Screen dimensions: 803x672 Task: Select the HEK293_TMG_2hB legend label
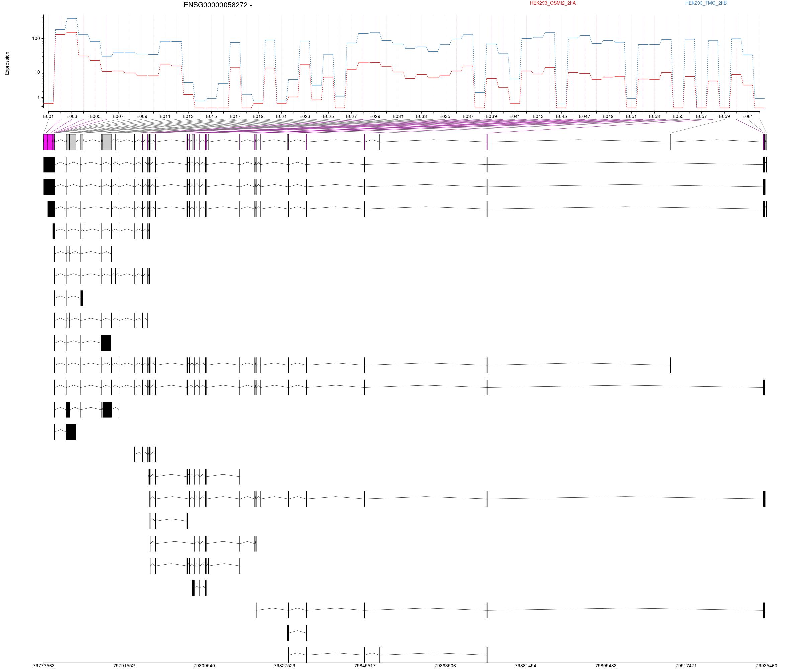(x=706, y=3)
